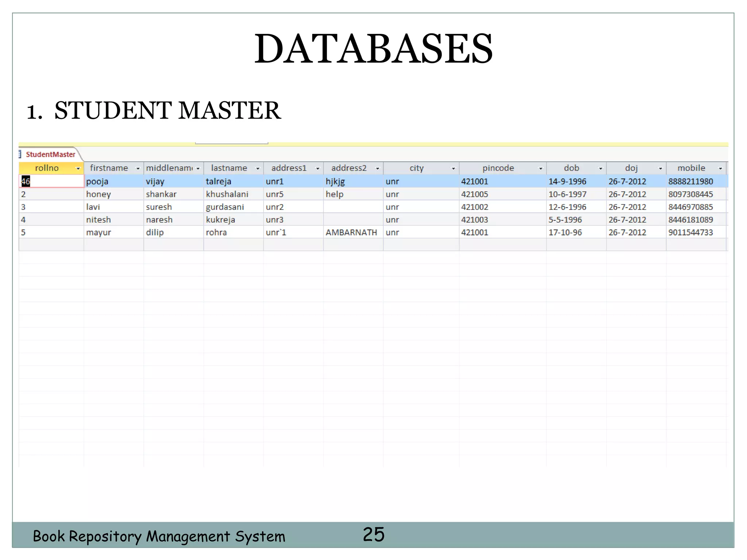Click the cell 'pooja'
747x560 pixels.
pyautogui.click(x=114, y=181)
